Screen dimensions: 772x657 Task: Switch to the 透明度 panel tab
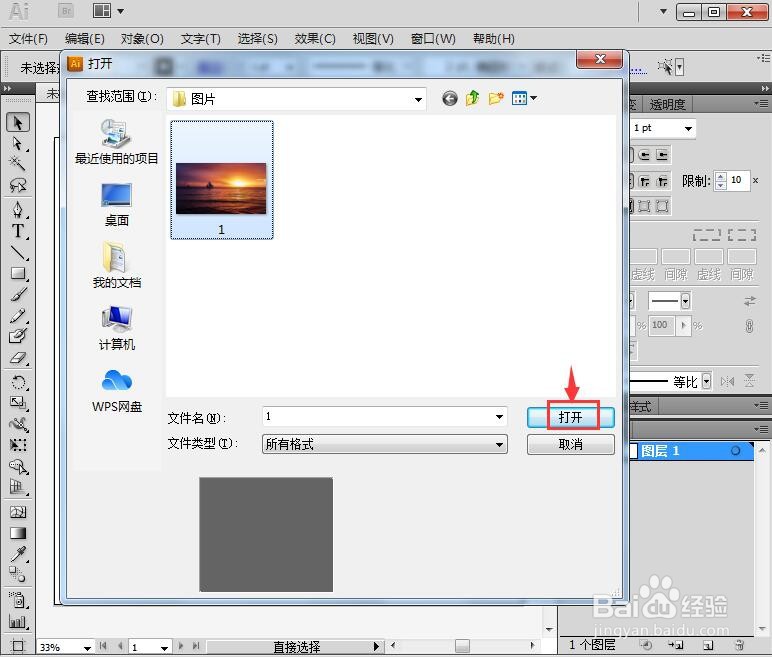tap(667, 104)
